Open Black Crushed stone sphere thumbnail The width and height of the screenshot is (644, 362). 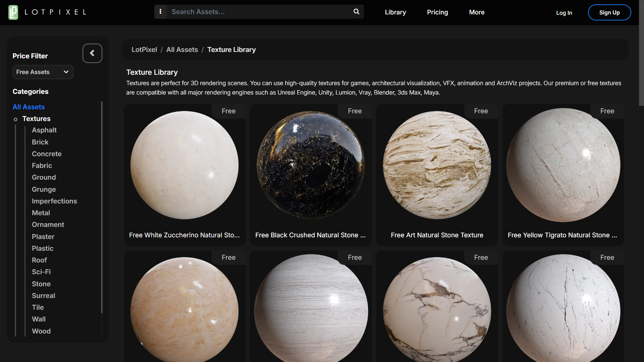point(311,165)
